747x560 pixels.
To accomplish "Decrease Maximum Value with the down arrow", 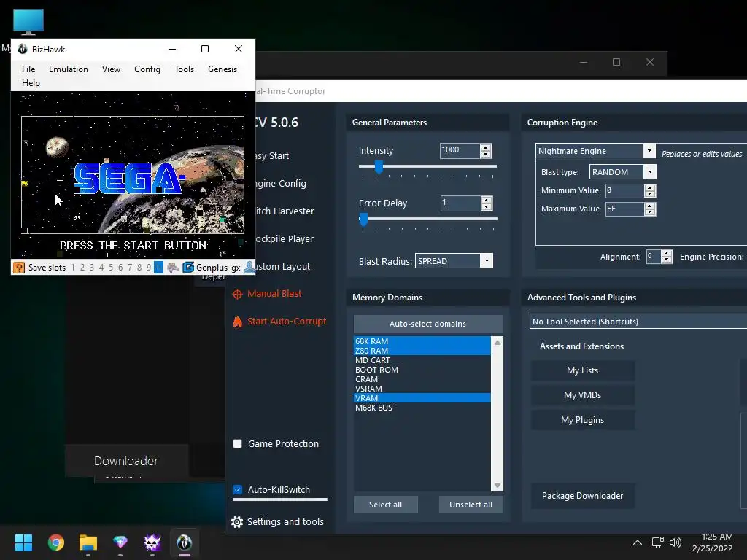I will coord(650,212).
